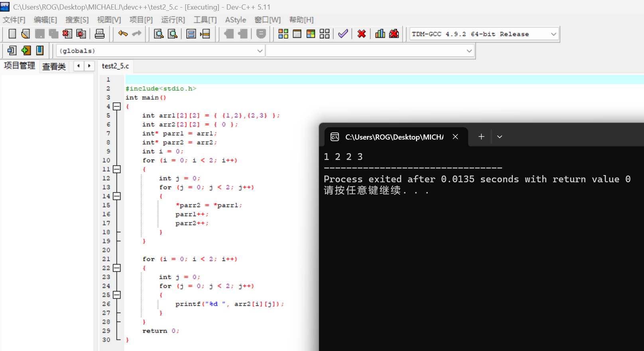644x351 pixels.
Task: Click the Goto function toolbar icon
Action: click(191, 34)
